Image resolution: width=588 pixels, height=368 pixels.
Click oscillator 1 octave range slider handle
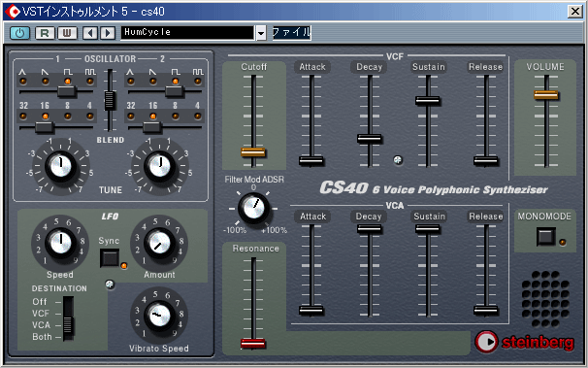point(45,127)
